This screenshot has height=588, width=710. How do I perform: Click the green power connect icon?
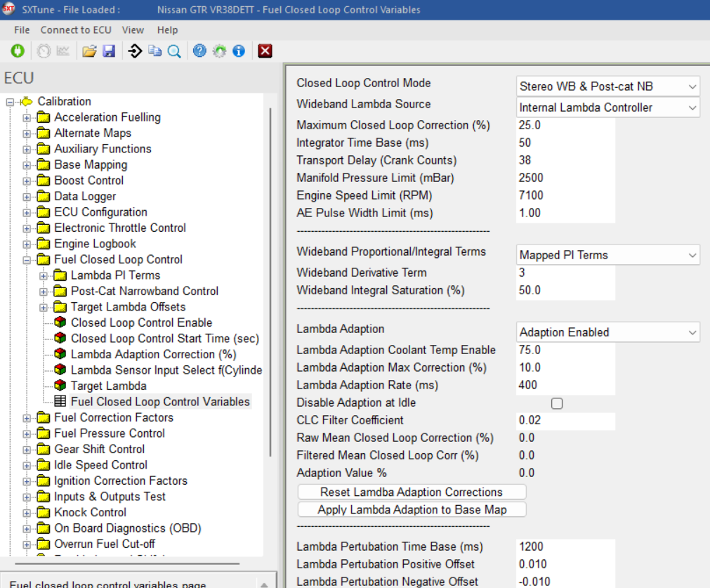click(x=18, y=51)
